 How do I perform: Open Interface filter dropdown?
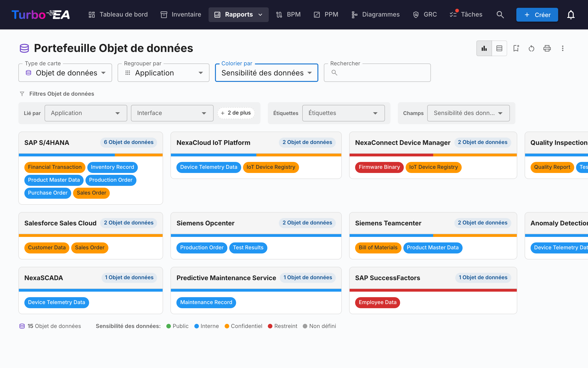point(172,113)
